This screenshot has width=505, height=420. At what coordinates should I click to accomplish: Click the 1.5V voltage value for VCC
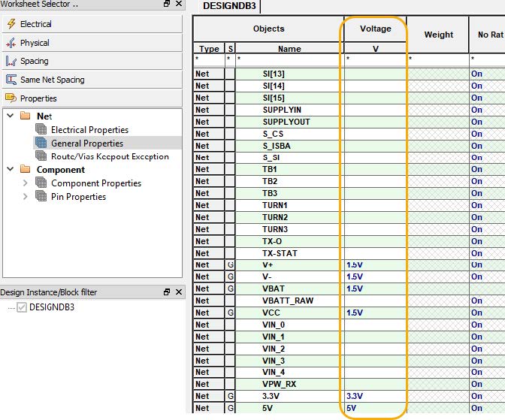(355, 313)
